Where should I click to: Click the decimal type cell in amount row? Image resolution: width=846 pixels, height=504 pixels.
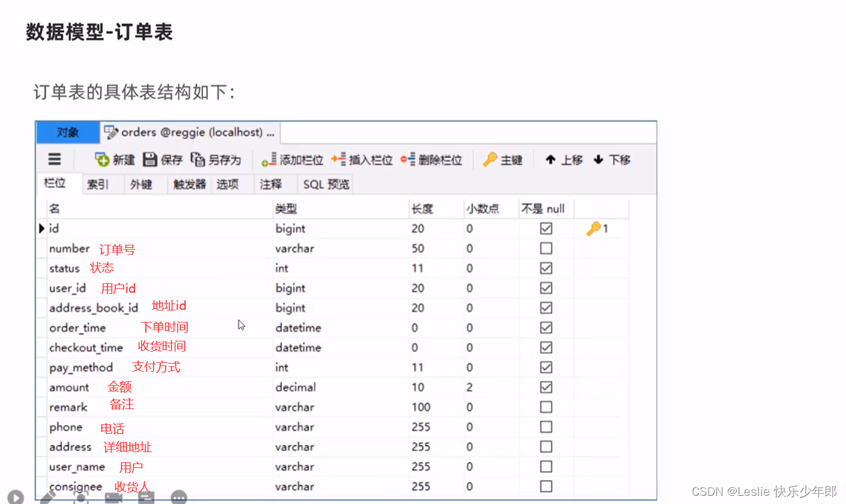point(341,387)
